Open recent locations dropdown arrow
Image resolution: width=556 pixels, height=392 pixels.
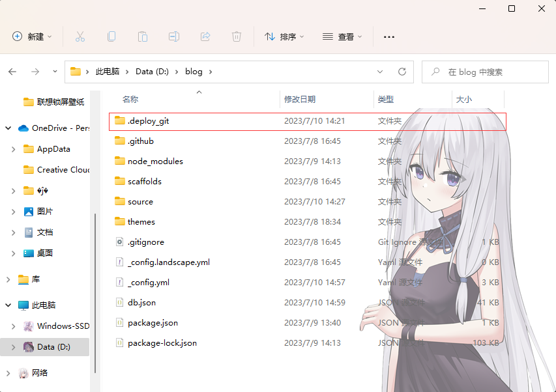point(55,72)
